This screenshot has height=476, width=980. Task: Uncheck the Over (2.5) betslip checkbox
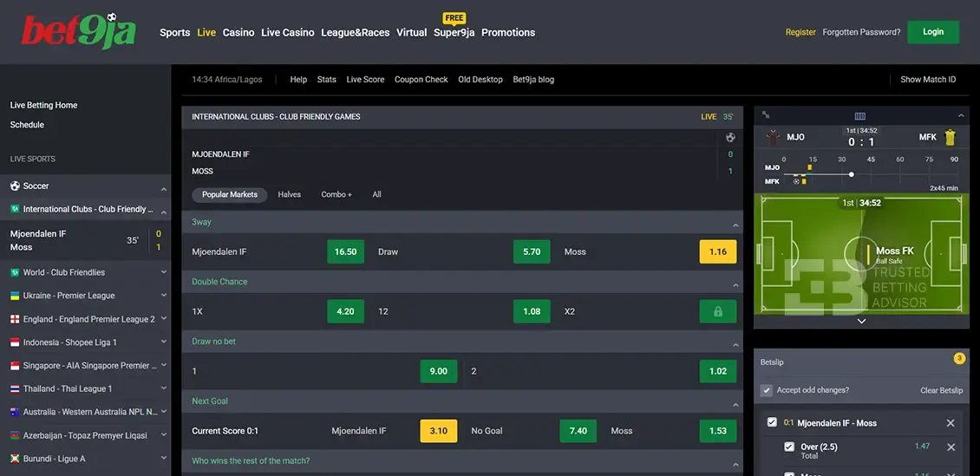(789, 447)
